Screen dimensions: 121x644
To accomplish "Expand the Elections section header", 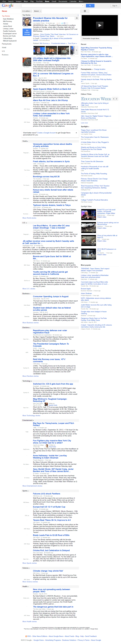I will pos(26,327).
